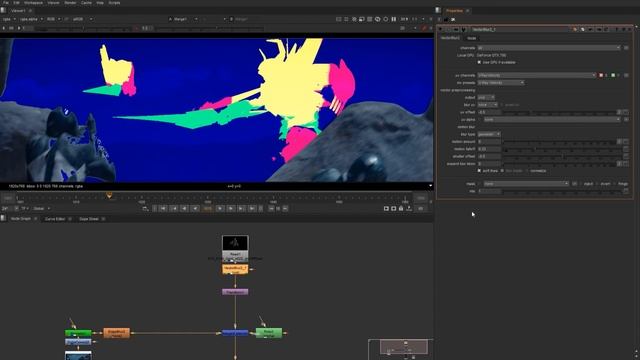Toggle the mask invert checkbox

[x=598, y=184]
